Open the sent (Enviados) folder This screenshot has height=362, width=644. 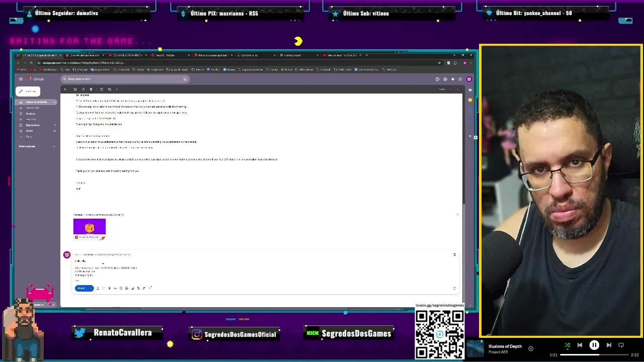click(31, 119)
